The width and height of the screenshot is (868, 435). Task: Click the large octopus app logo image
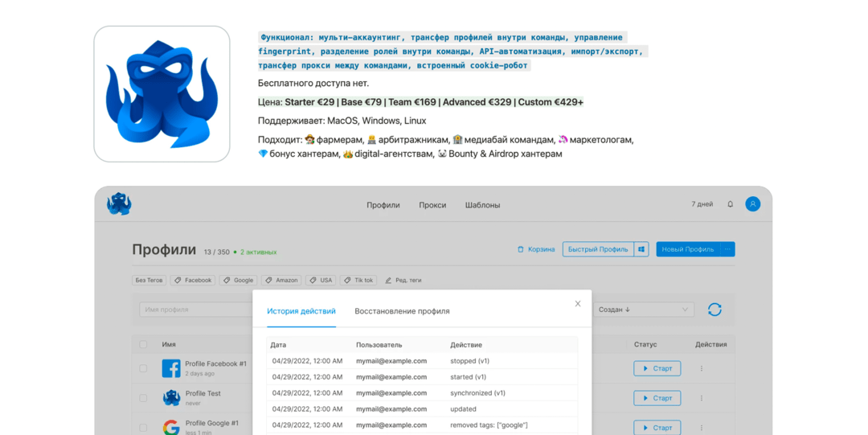coord(162,94)
